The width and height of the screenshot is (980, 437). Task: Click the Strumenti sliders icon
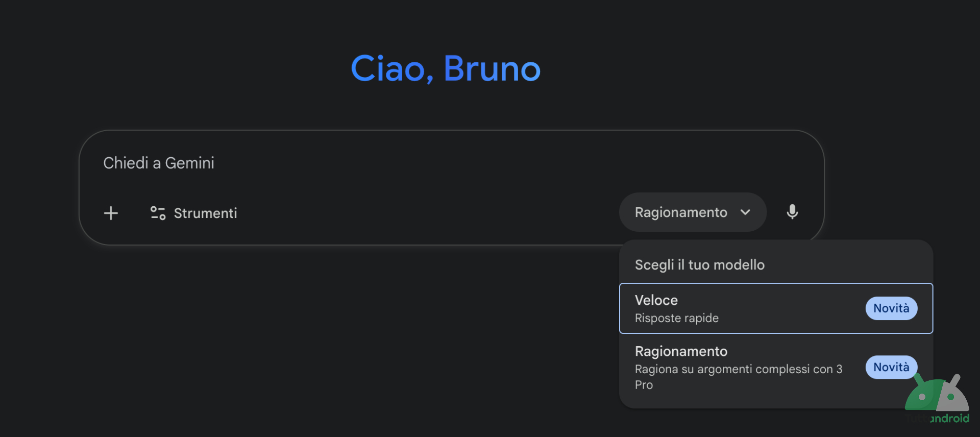click(x=158, y=213)
